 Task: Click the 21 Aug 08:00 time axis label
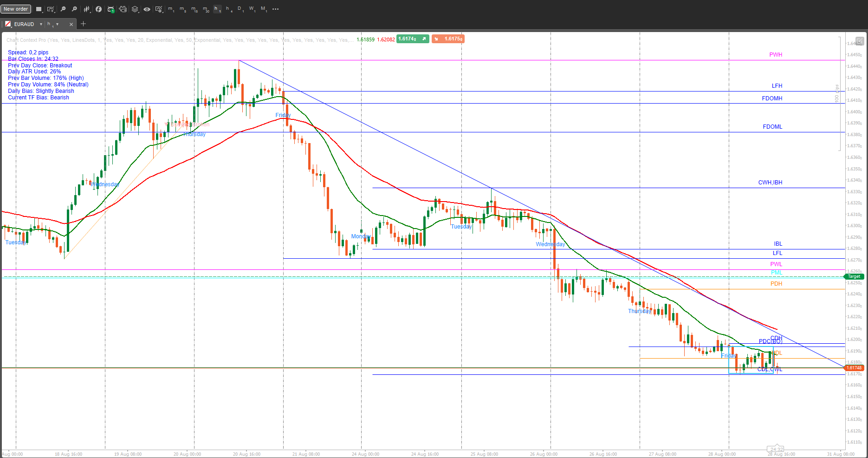click(306, 454)
